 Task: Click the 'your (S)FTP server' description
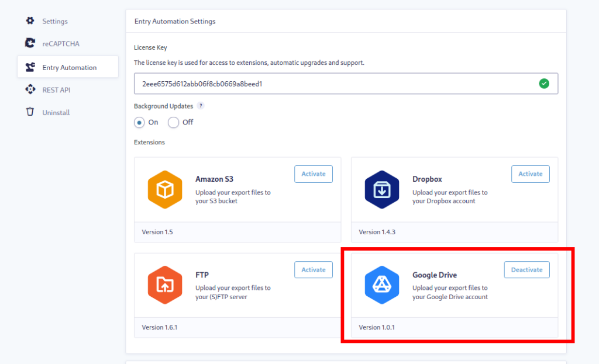(x=221, y=297)
